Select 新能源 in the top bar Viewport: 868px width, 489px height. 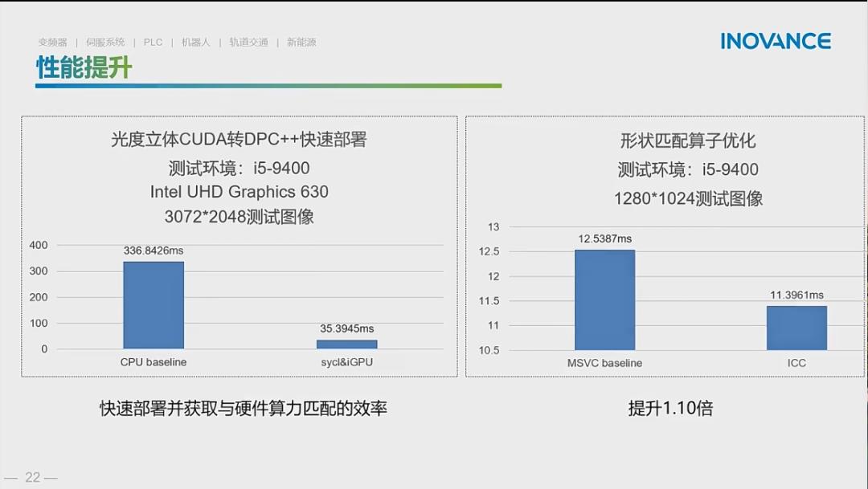(x=301, y=41)
